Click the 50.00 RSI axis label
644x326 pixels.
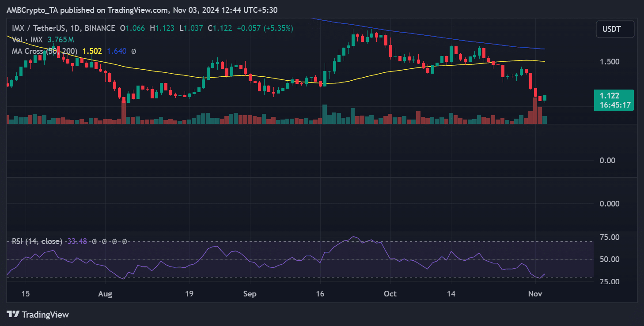click(609, 259)
